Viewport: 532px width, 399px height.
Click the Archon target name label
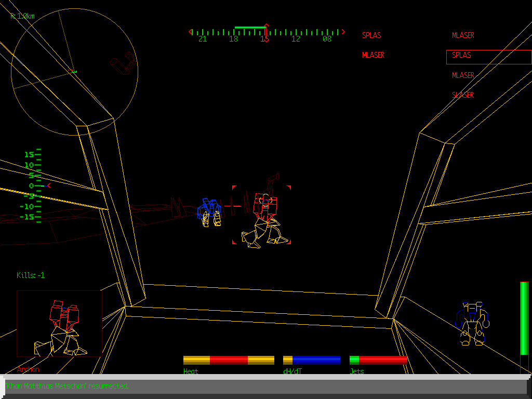pos(28,369)
